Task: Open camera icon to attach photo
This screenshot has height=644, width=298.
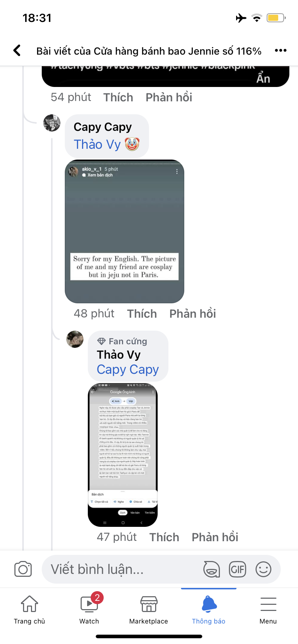Action: point(23,569)
